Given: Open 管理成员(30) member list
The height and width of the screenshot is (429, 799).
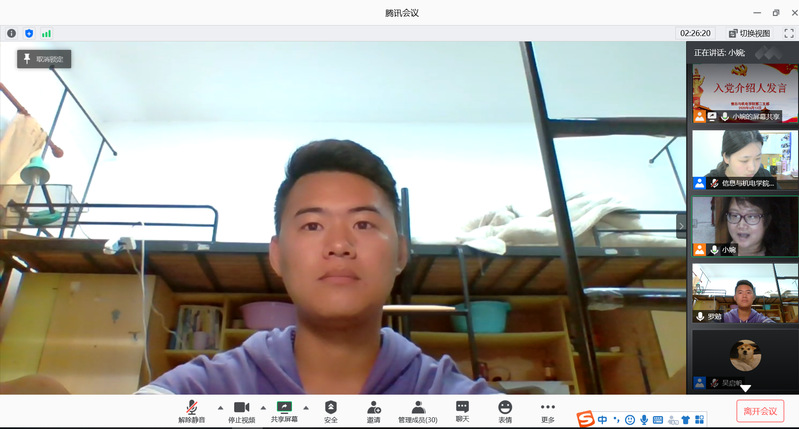Looking at the screenshot, I should (x=418, y=411).
